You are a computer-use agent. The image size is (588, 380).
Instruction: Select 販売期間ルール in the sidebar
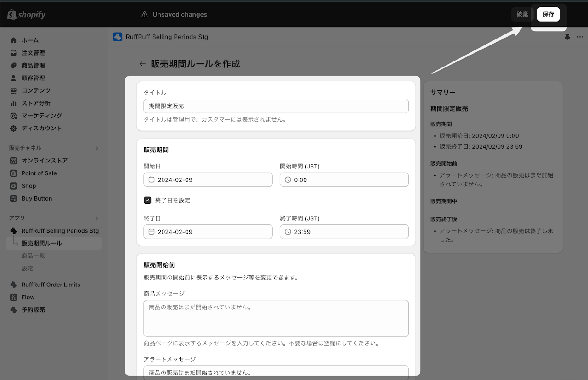coord(54,243)
